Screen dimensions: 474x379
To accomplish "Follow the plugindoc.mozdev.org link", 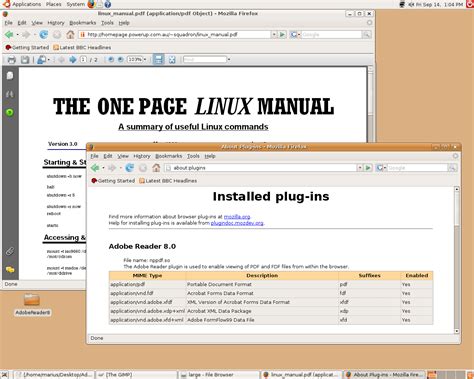I will [237, 223].
